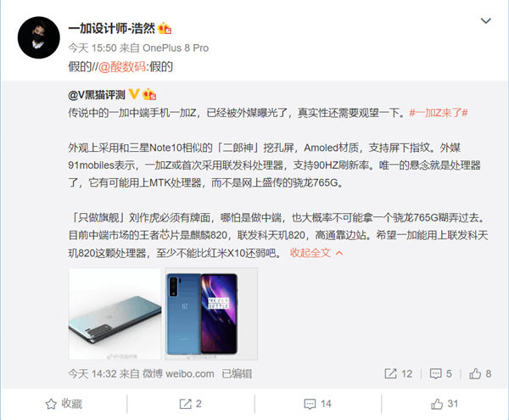Click the collapse arrow after 收起全文

(x=339, y=253)
